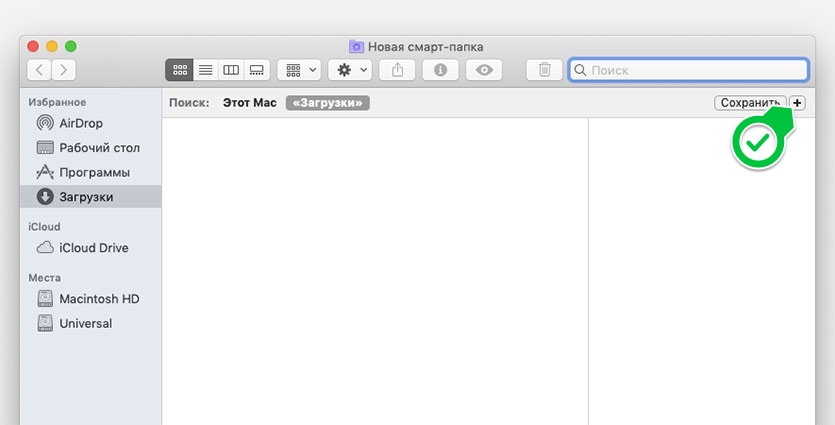Open the group-by arrangement dropdown

299,70
